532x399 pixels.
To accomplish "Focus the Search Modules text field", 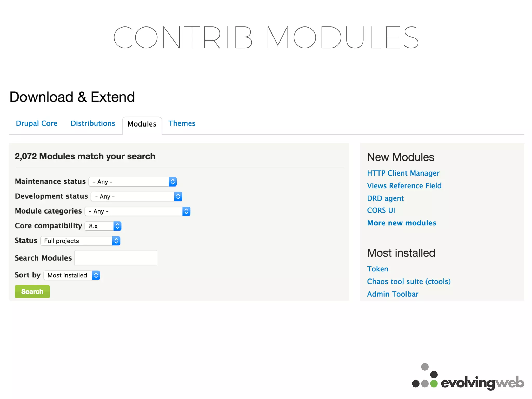I will pyautogui.click(x=116, y=258).
